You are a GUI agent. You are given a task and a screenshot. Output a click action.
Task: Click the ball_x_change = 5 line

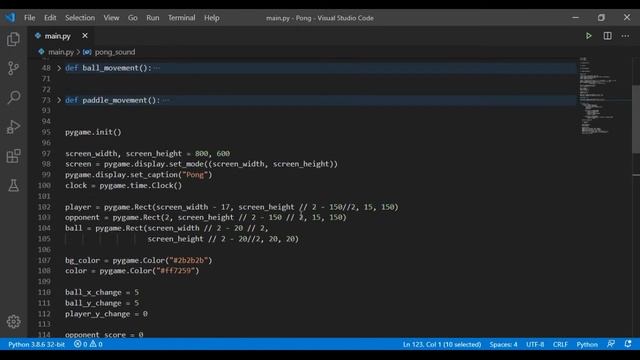(x=102, y=292)
